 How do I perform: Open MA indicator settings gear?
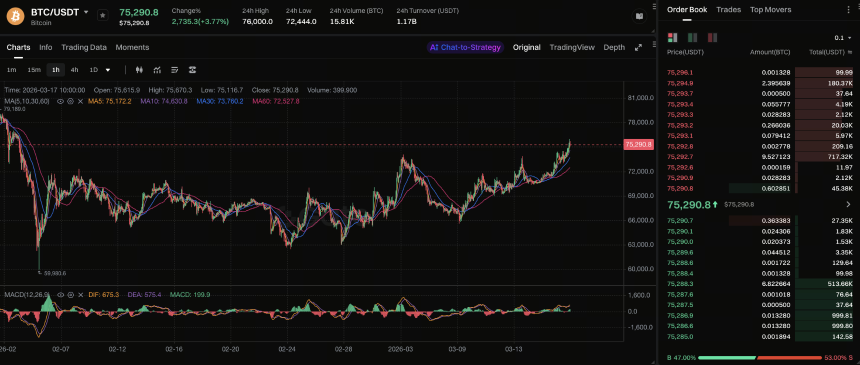click(70, 102)
